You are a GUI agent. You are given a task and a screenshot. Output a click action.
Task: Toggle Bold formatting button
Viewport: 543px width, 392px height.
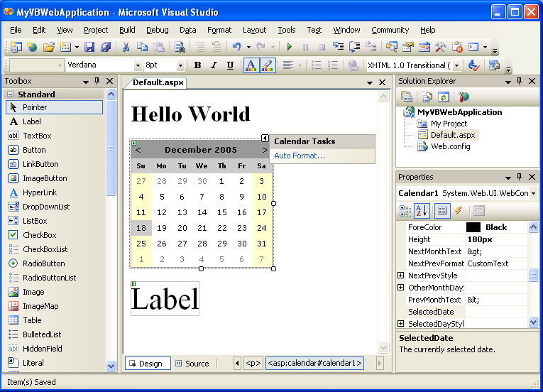point(197,65)
